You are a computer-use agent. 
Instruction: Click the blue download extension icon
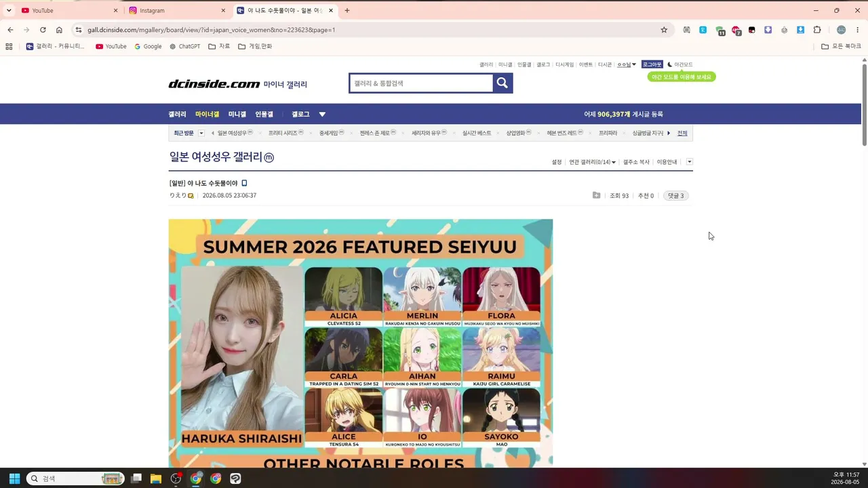(801, 30)
